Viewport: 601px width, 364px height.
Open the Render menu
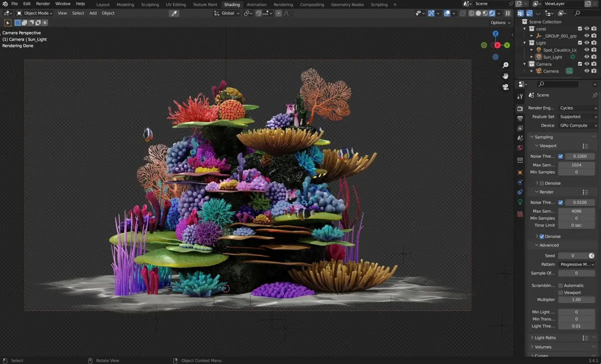tap(43, 4)
